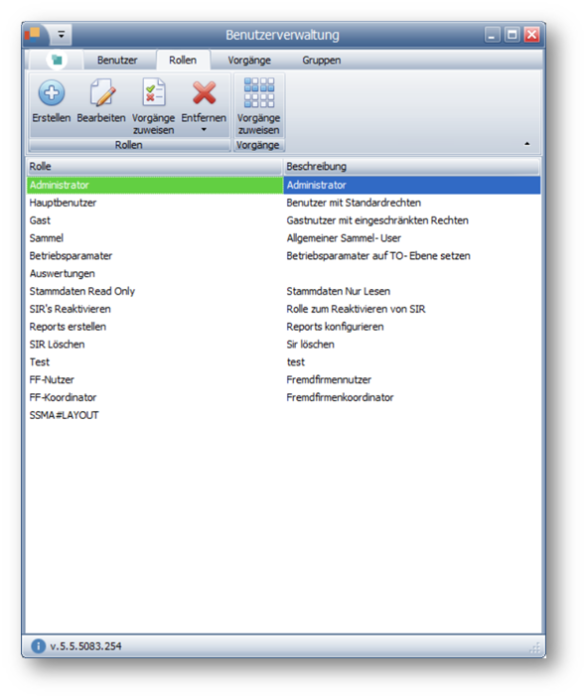Switch to the Benutzer tab
Viewport: 588px width, 700px height.
(117, 61)
